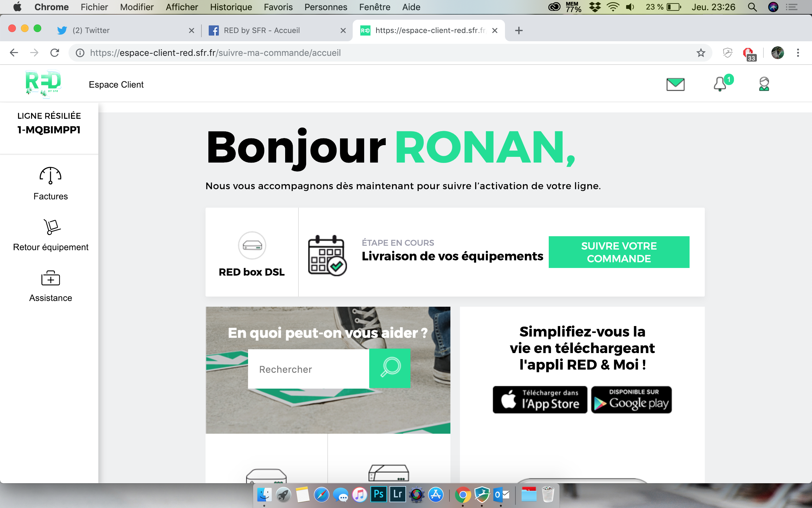Click the Google Play badge
The width and height of the screenshot is (812, 508).
point(631,399)
